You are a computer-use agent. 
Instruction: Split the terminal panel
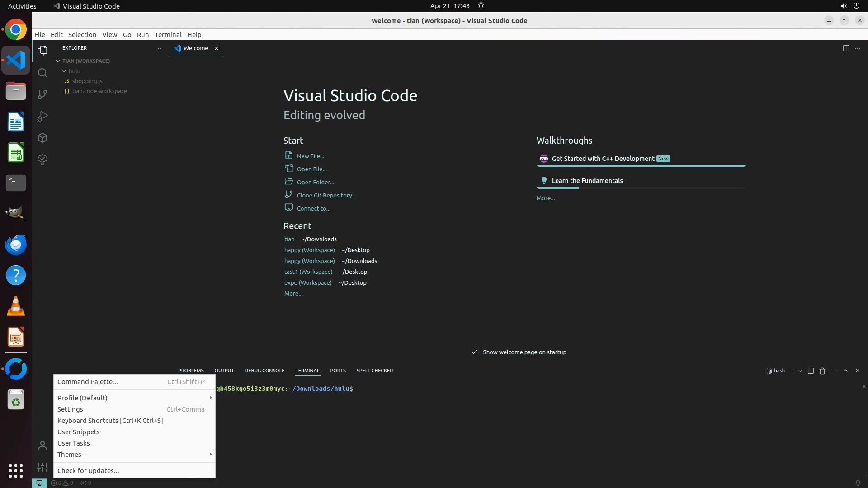click(811, 371)
